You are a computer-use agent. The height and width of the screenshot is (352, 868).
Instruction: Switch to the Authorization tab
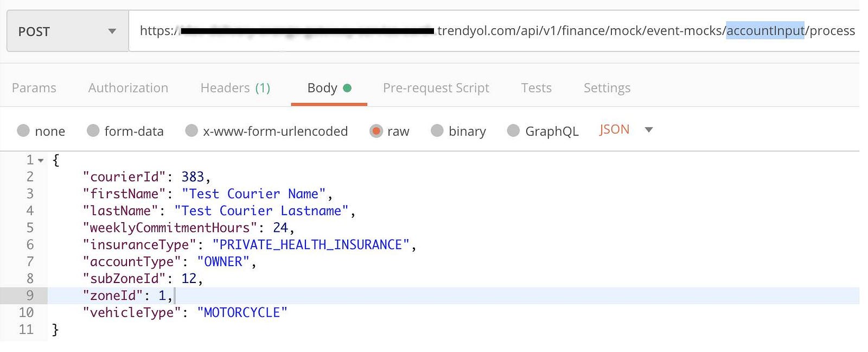tap(128, 88)
